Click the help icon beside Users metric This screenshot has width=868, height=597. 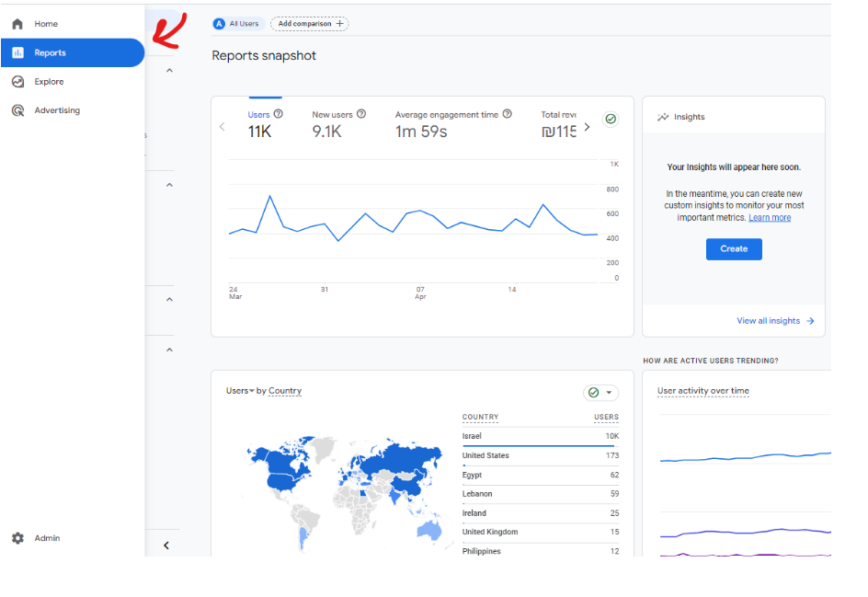(x=279, y=113)
